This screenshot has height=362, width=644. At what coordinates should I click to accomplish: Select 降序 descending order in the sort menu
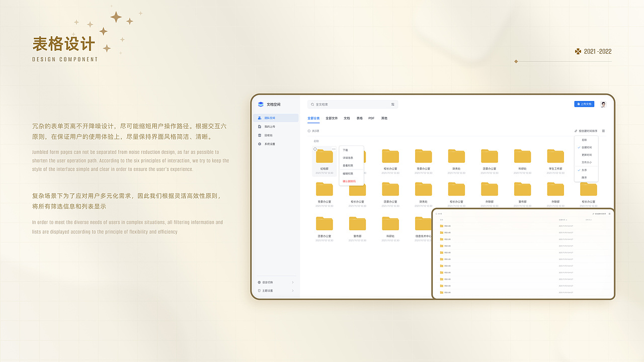tap(584, 176)
